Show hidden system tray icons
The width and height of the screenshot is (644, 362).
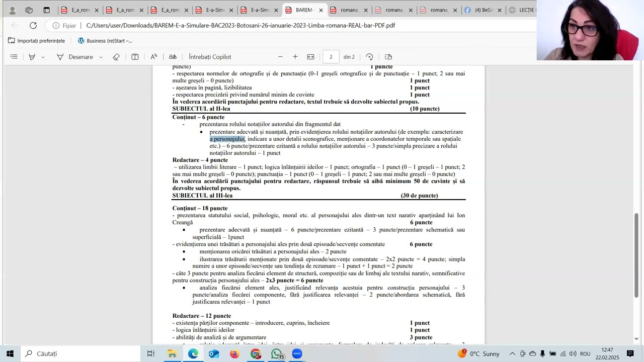[x=512, y=353]
